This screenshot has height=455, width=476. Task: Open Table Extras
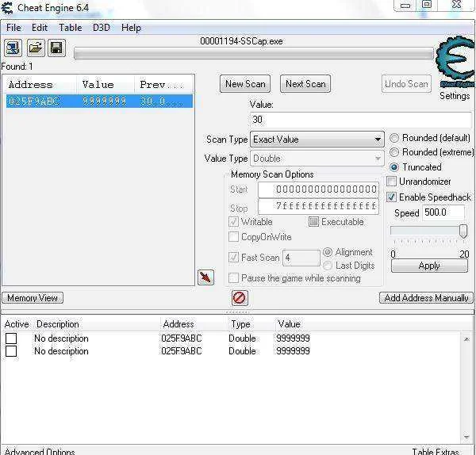(436, 451)
